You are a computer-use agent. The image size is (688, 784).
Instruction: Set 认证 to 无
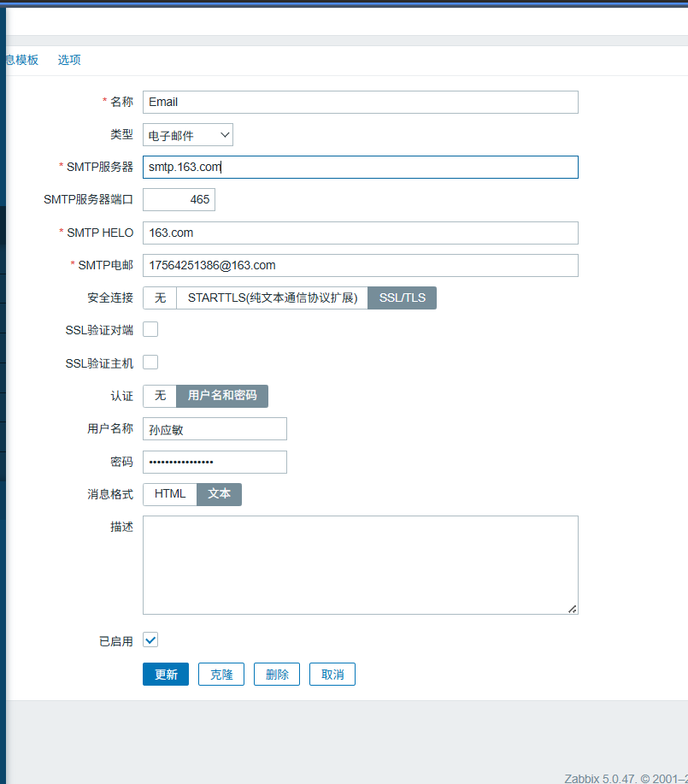click(x=160, y=396)
